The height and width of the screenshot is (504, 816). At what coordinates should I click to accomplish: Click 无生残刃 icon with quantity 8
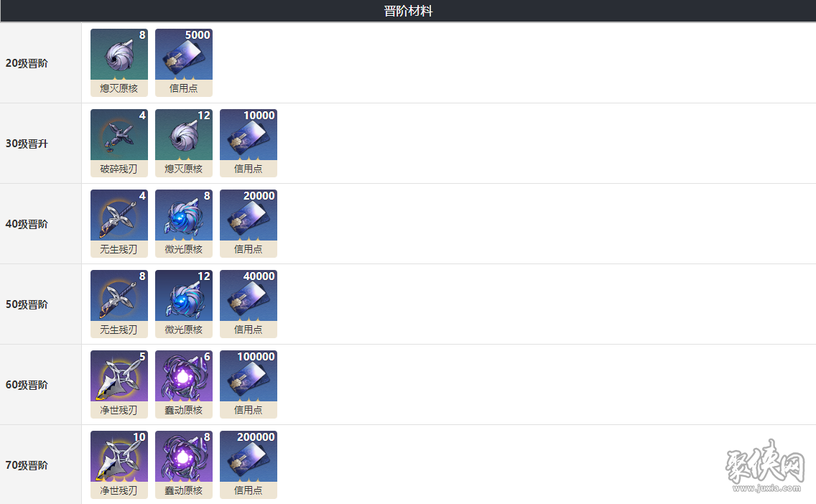click(119, 304)
